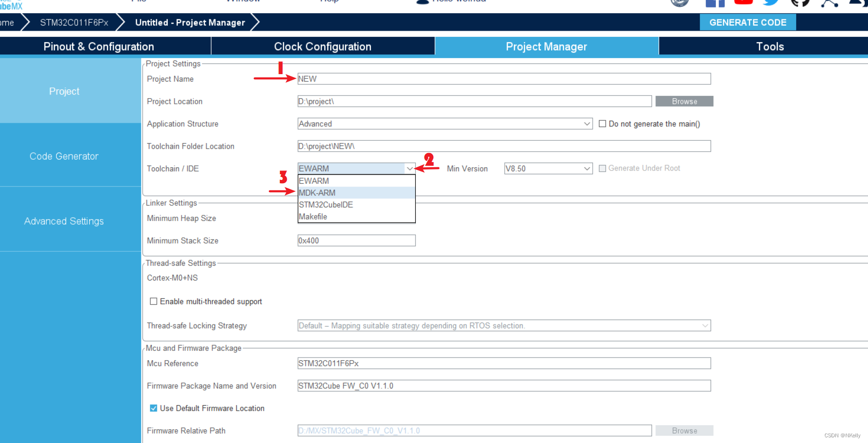The width and height of the screenshot is (868, 443).
Task: Uncheck Use Default Firmware Location
Action: 154,408
